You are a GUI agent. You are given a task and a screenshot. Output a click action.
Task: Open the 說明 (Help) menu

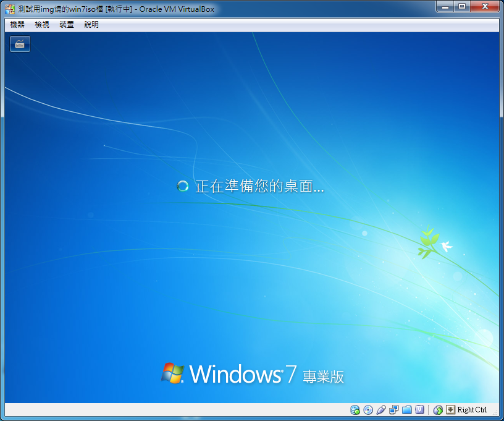91,25
